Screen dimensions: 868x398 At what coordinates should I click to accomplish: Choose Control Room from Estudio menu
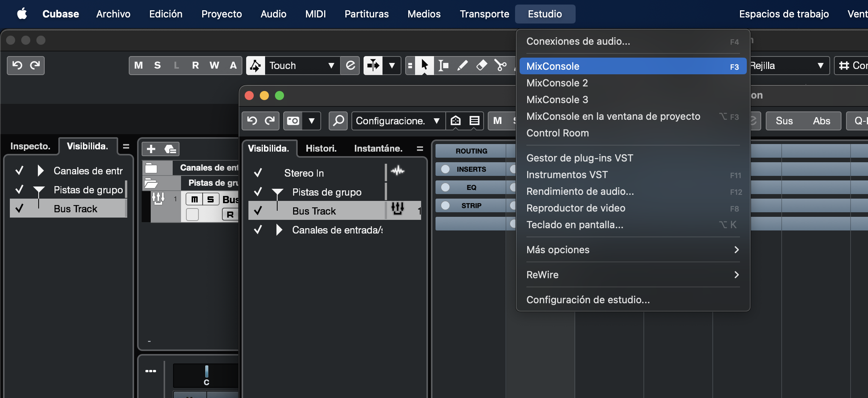pyautogui.click(x=557, y=133)
